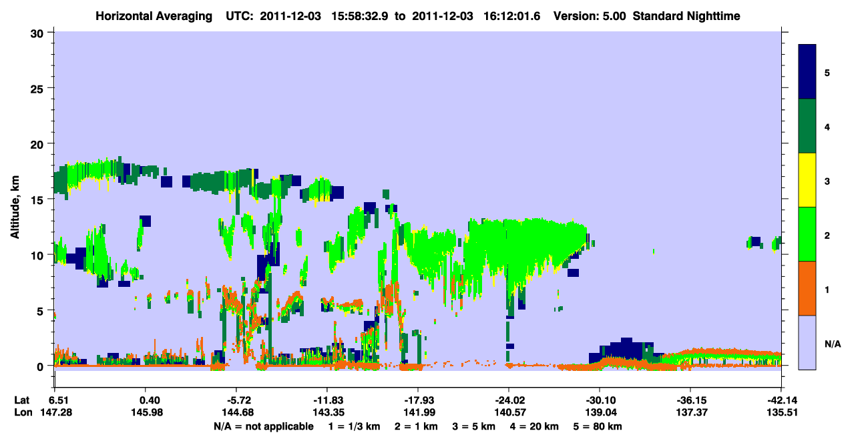Viewport: 868px width, 445px height.
Task: Click longitude value '137.37'
Action: tap(693, 413)
